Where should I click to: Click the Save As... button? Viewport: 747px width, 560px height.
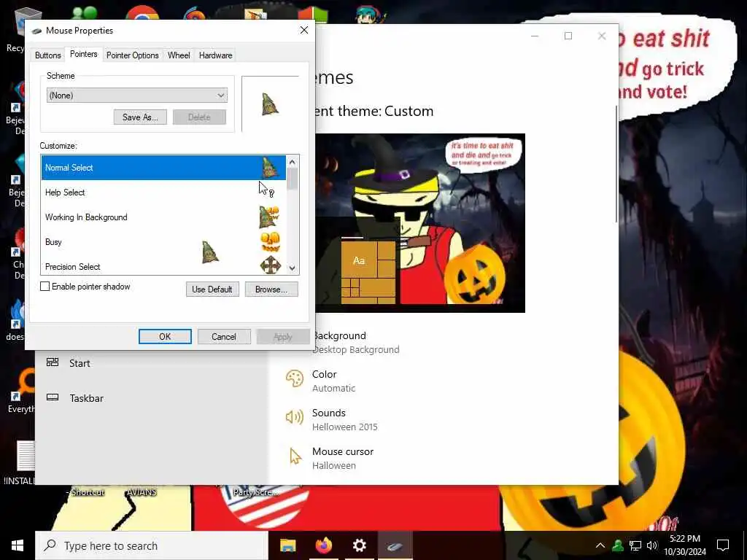(140, 117)
